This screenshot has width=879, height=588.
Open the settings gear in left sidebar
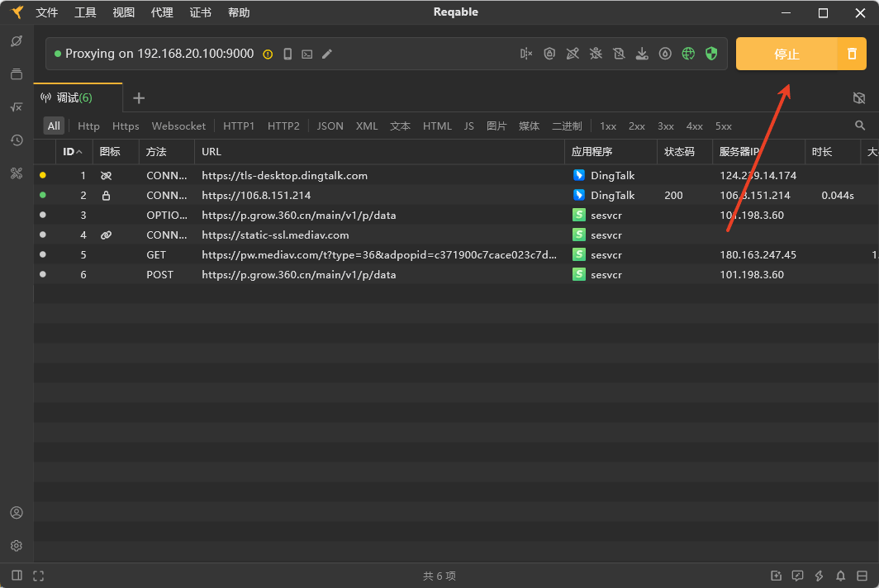coord(17,546)
